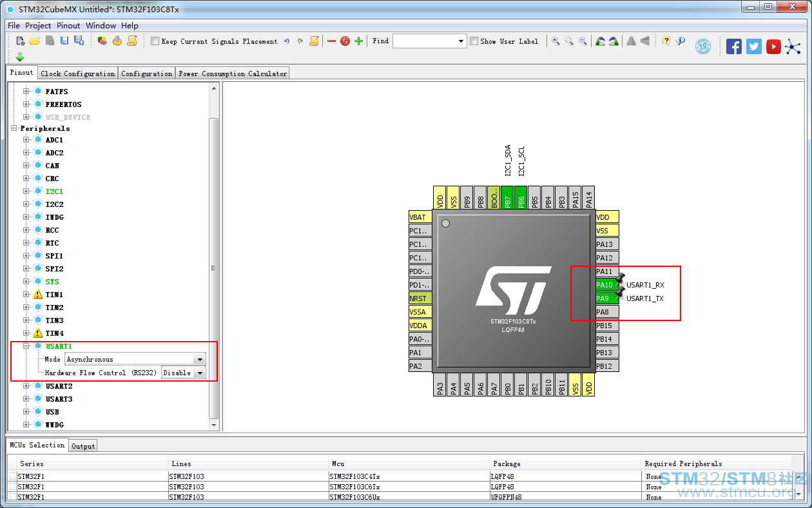Expand the FREERTOS middleware node
This screenshot has width=812, height=508.
[x=26, y=104]
